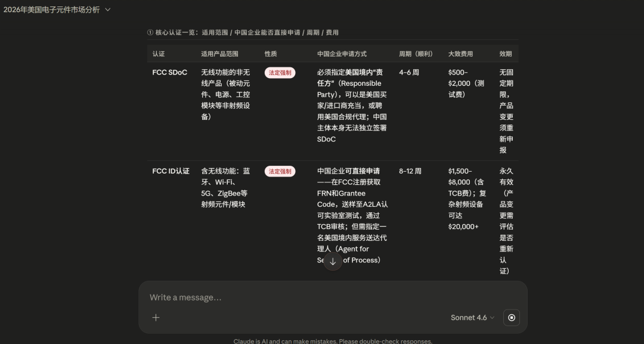Click the 性质 column header
Screen dimensions: 644x344
click(x=271, y=54)
